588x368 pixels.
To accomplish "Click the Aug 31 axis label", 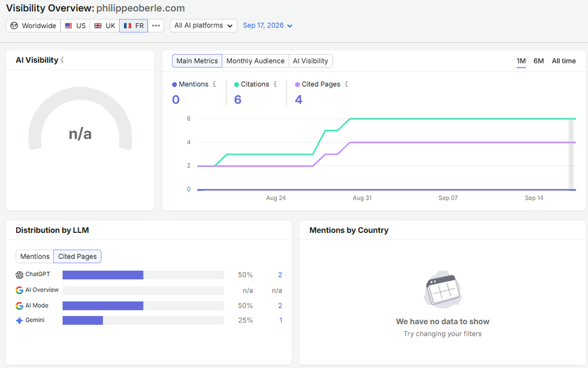I will [362, 198].
